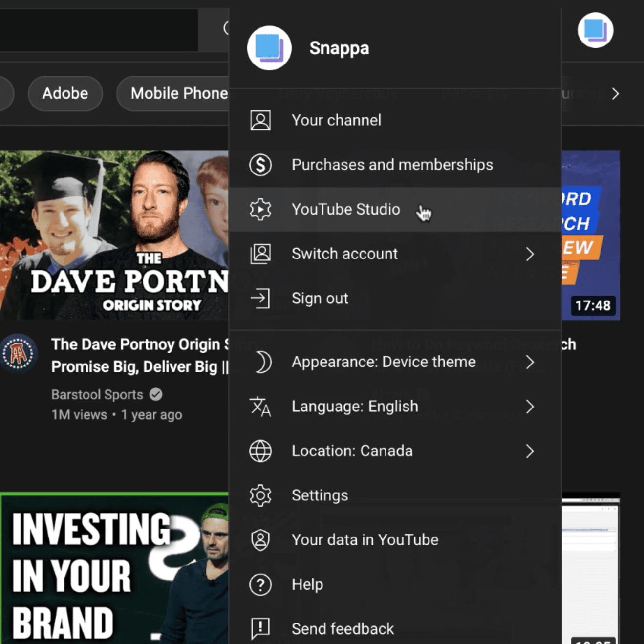Select Switch account entry
Viewport: 644px width, 644px height.
(x=395, y=254)
